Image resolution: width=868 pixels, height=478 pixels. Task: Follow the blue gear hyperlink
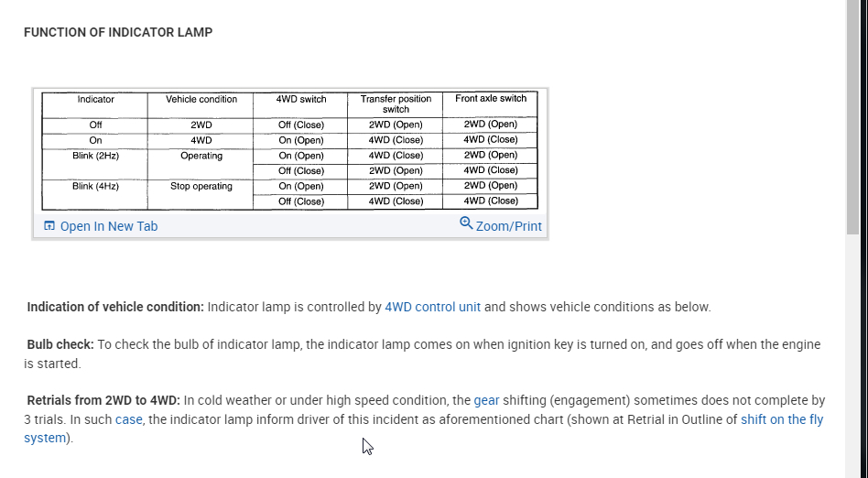click(x=486, y=400)
